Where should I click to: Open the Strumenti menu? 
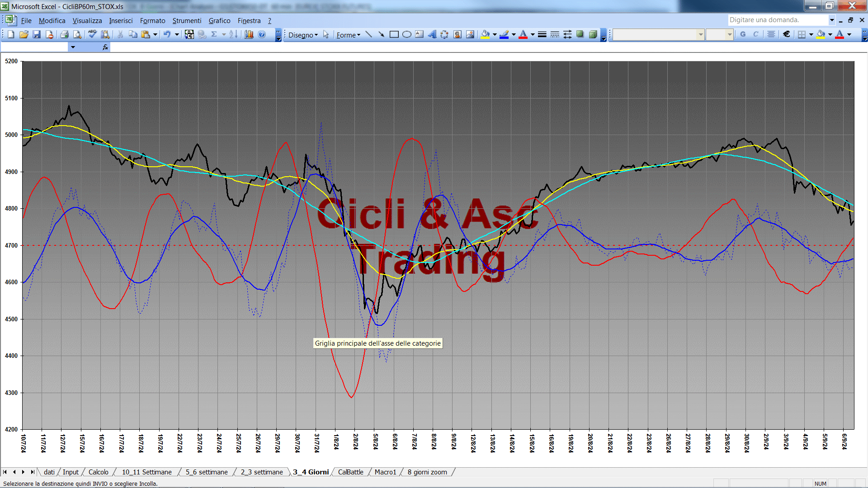coord(187,20)
